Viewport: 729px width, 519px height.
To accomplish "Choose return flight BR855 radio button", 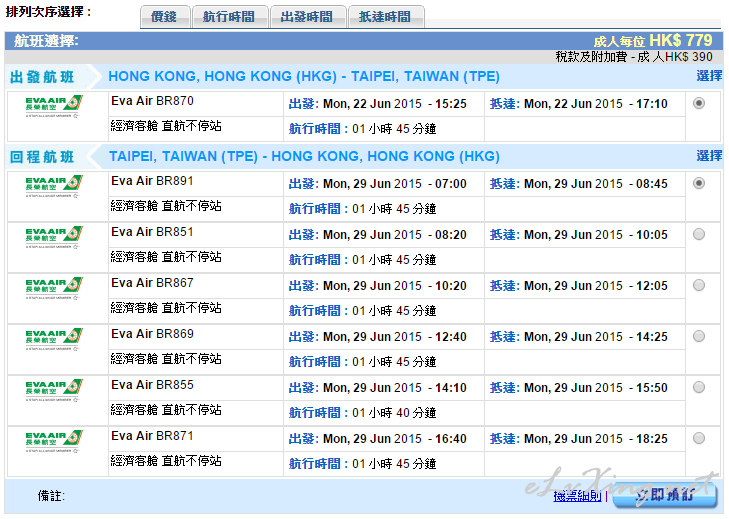I will (699, 387).
